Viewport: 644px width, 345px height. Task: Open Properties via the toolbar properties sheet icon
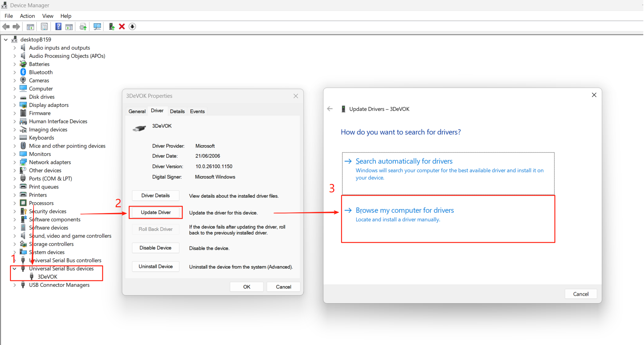click(44, 27)
